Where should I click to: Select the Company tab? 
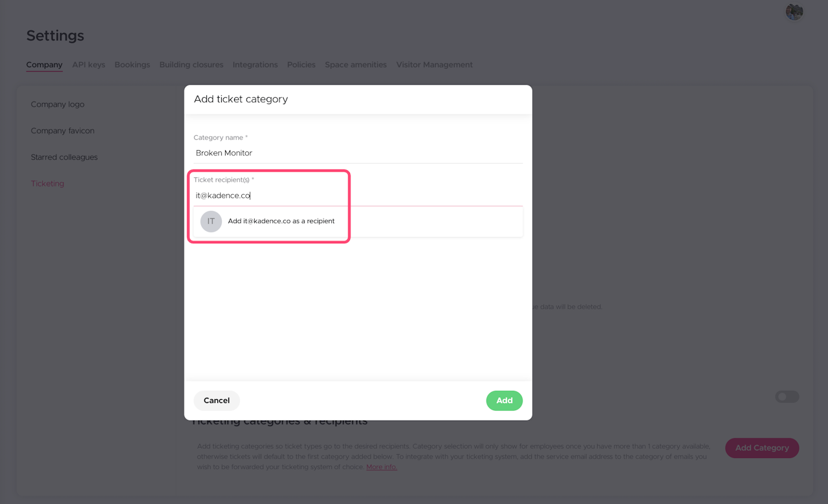coord(44,65)
